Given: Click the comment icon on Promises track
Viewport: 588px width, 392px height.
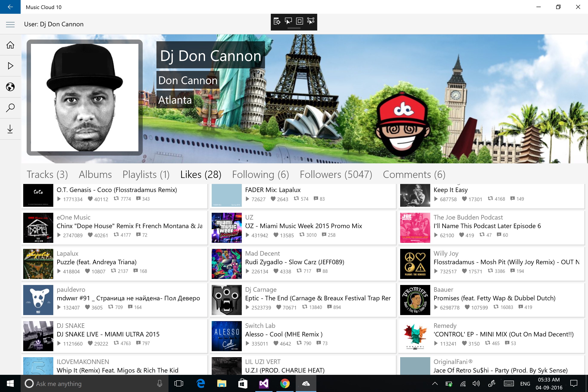Looking at the screenshot, I should point(521,307).
